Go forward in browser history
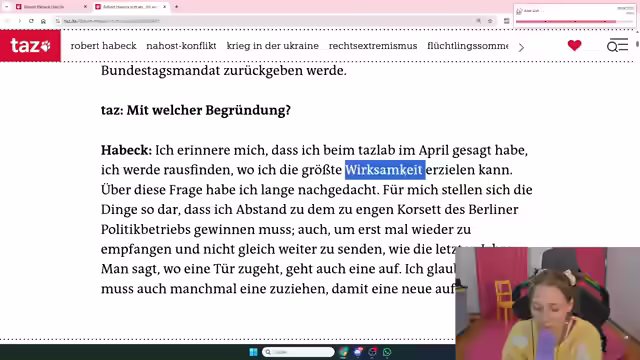 [20, 21]
